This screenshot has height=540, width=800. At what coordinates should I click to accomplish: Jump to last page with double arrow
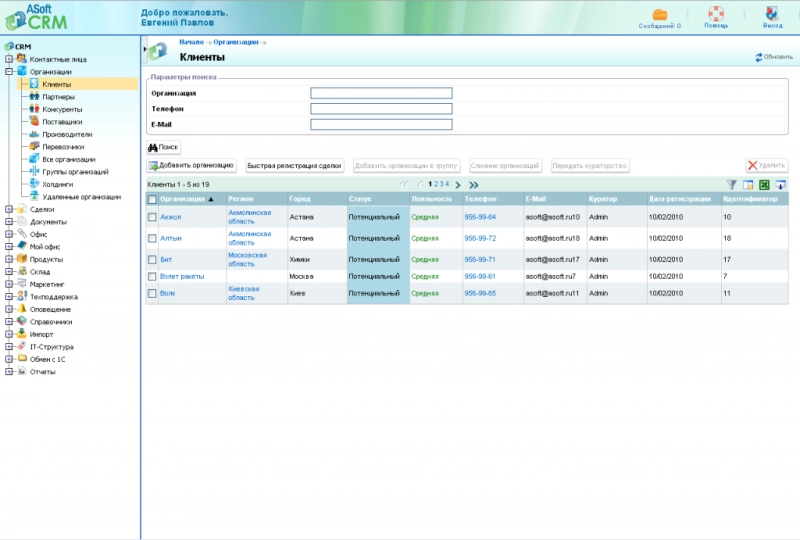474,185
